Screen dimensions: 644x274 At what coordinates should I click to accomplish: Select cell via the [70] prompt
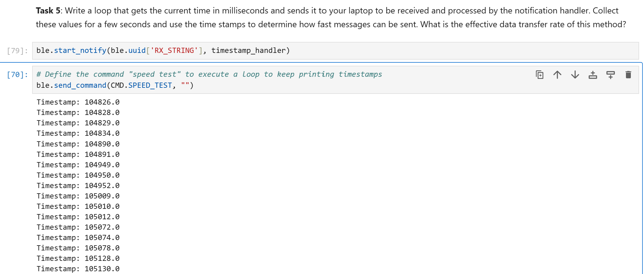[17, 75]
